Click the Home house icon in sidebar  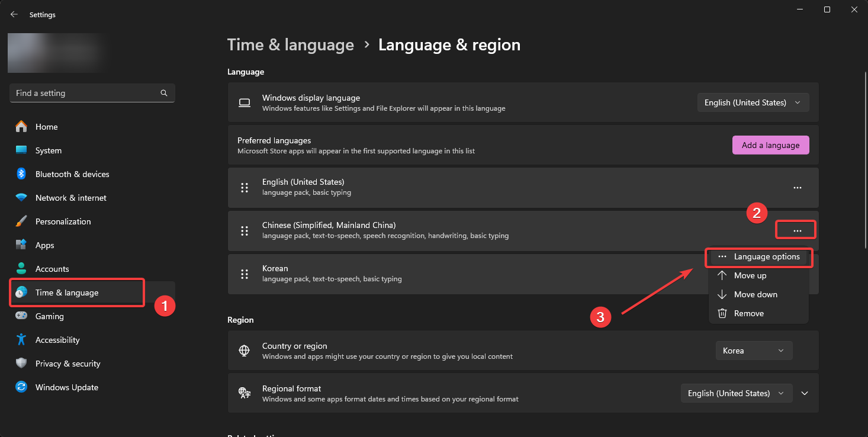click(21, 127)
